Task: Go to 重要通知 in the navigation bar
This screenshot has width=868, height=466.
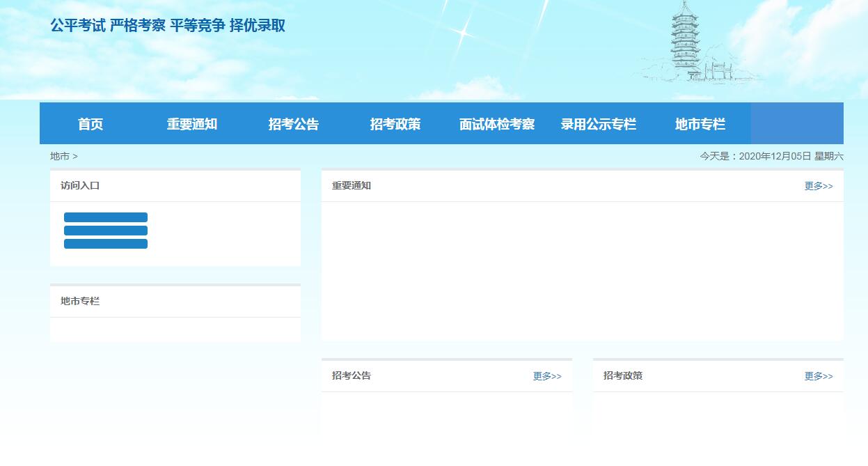Action: click(192, 124)
